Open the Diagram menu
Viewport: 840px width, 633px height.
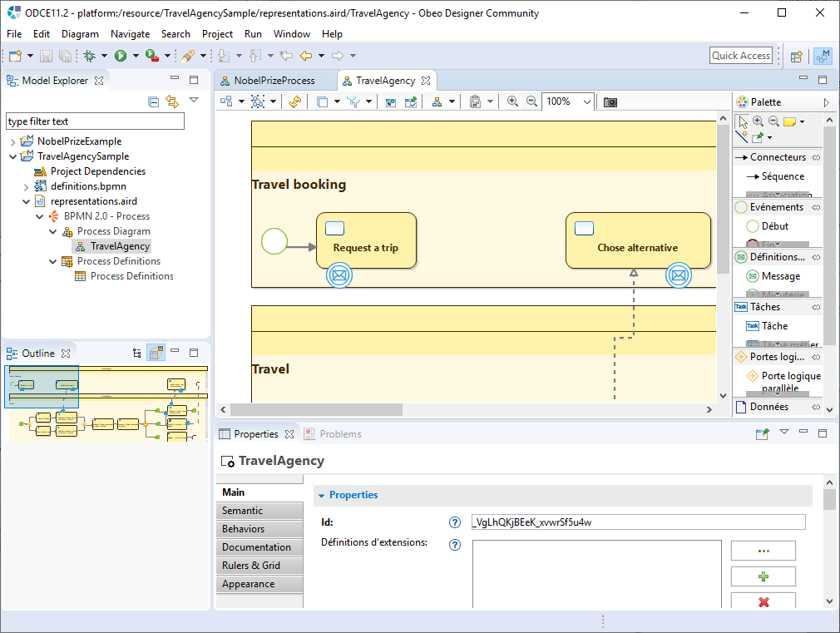click(80, 34)
